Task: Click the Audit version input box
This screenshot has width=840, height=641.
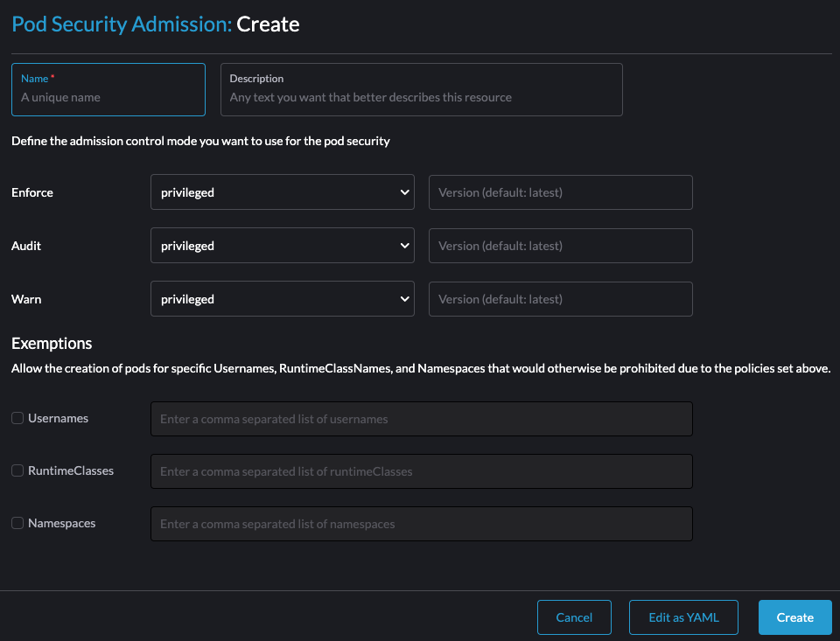Action: pos(560,246)
